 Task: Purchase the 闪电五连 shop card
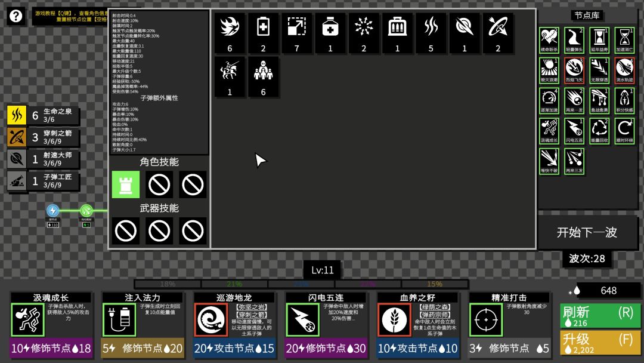pyautogui.click(x=326, y=324)
